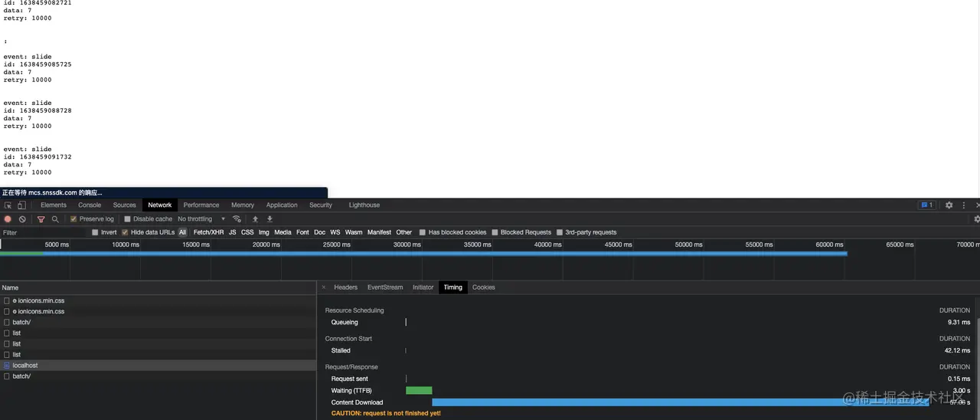980x420 pixels.
Task: Open network search magnifier
Action: (55, 219)
